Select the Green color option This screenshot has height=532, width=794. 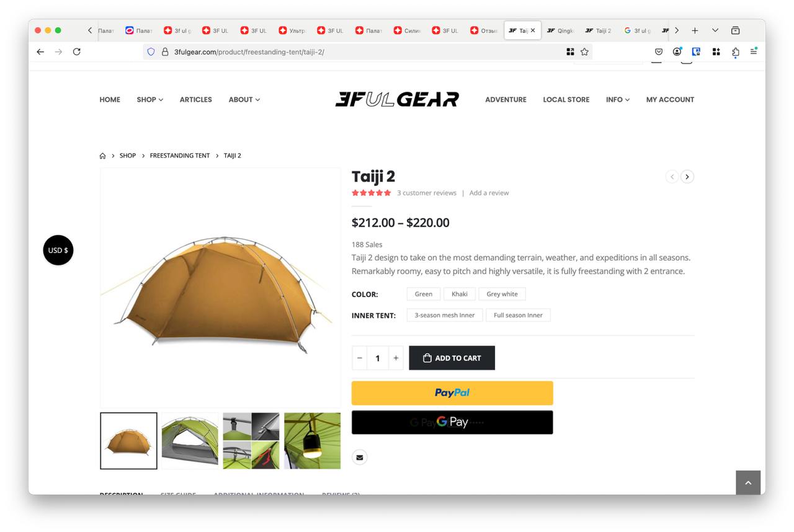[424, 294]
